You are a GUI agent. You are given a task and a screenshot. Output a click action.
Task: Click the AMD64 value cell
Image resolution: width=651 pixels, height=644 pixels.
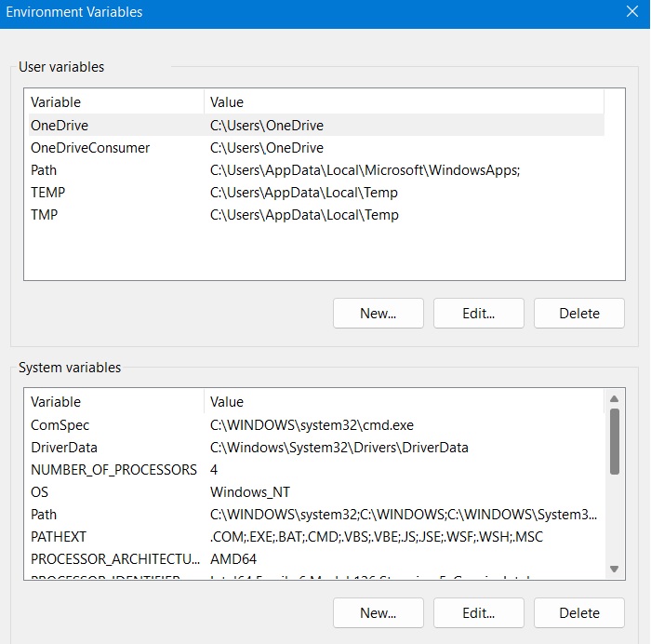coord(233,559)
